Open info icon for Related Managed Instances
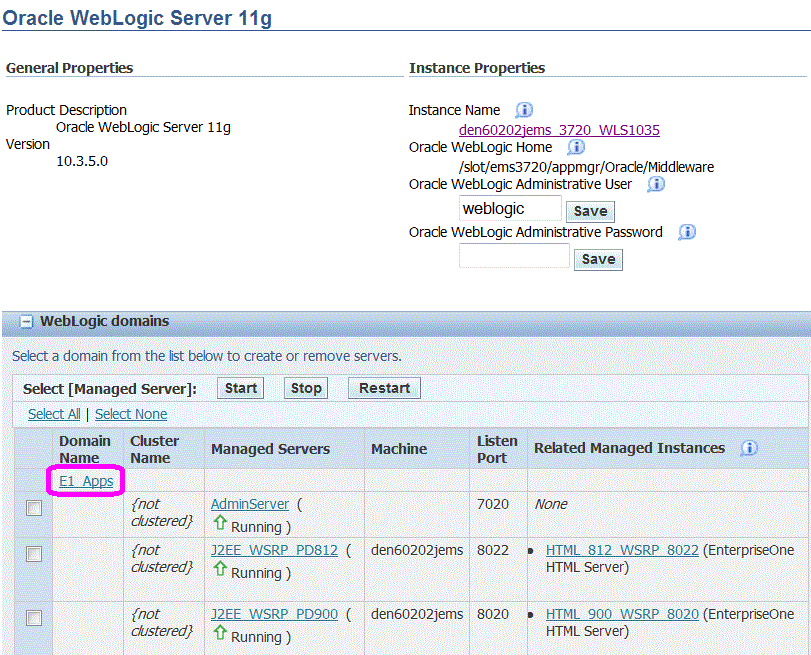 coord(749,448)
